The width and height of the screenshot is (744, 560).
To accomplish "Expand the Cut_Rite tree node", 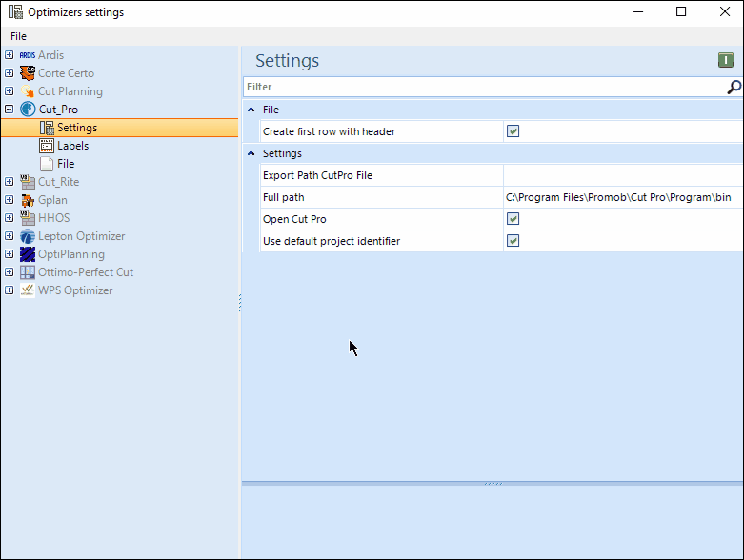I will click(x=9, y=182).
